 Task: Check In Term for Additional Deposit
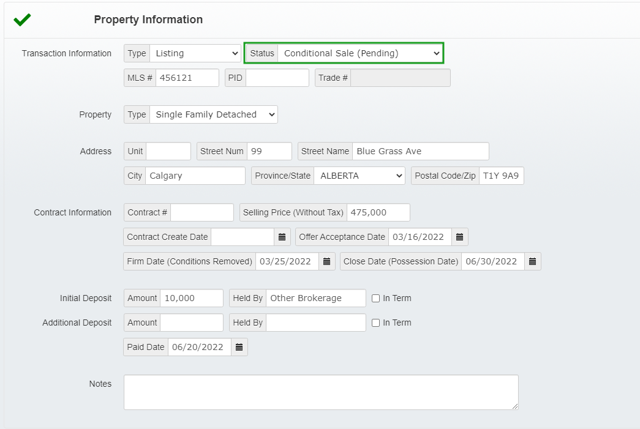point(375,323)
